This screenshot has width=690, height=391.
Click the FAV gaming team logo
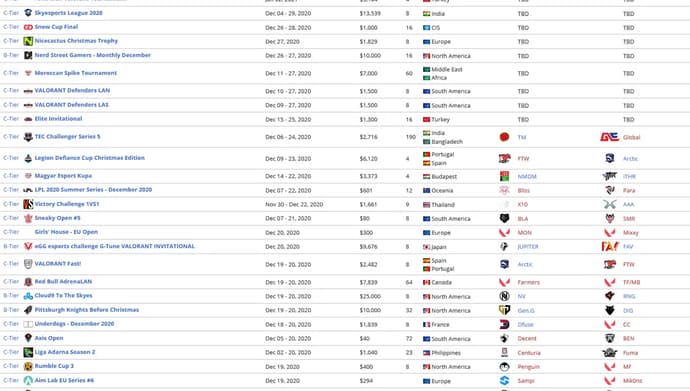(609, 247)
